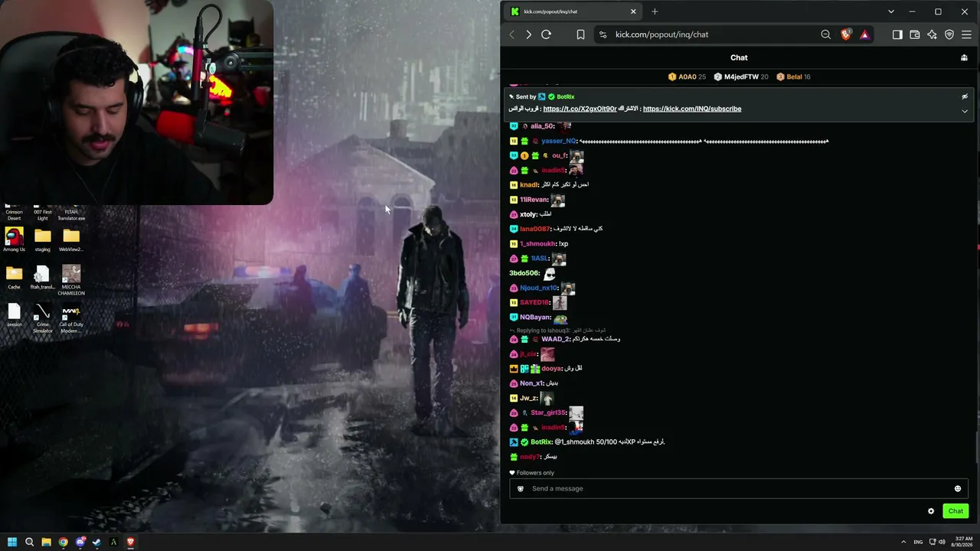The image size is (980, 551).
Task: Open Leo AI sparkle icon
Action: click(932, 34)
